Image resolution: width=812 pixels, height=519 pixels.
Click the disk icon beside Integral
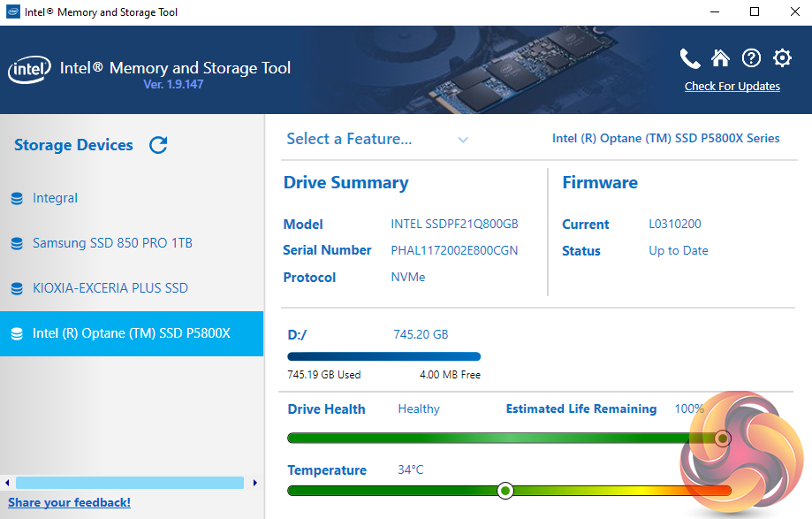tap(17, 199)
